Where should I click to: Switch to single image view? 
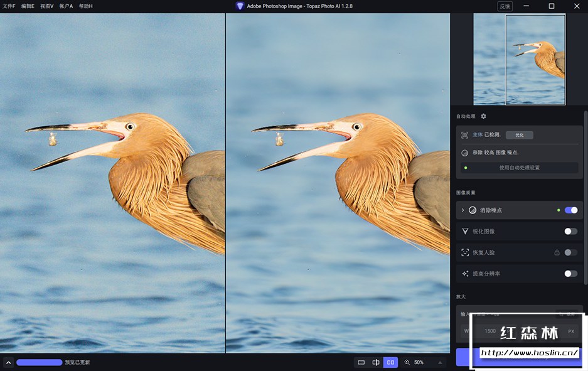click(x=361, y=362)
